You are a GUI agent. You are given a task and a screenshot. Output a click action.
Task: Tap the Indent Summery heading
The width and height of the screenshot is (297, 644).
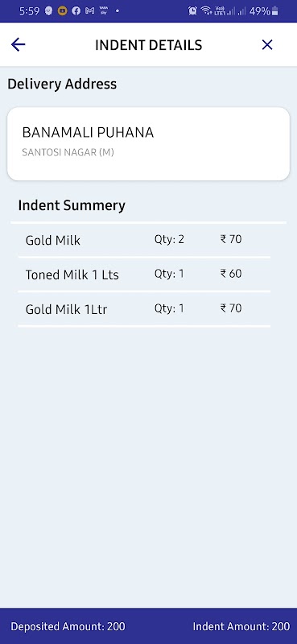coord(72,205)
